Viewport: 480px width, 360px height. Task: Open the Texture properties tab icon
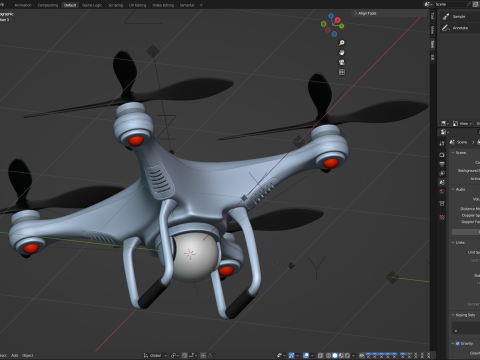click(442, 217)
